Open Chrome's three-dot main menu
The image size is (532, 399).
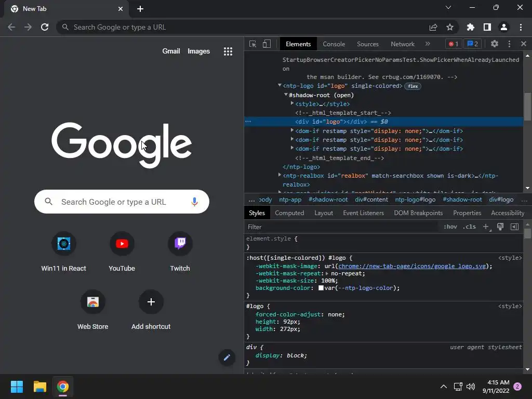click(521, 27)
